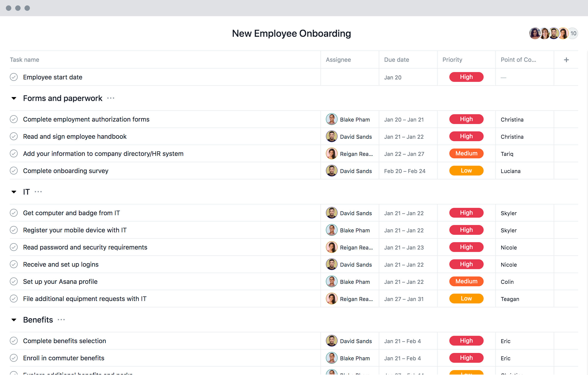Toggle the checkmark on 'Complete onboarding survey'
The image size is (588, 375).
click(x=14, y=171)
